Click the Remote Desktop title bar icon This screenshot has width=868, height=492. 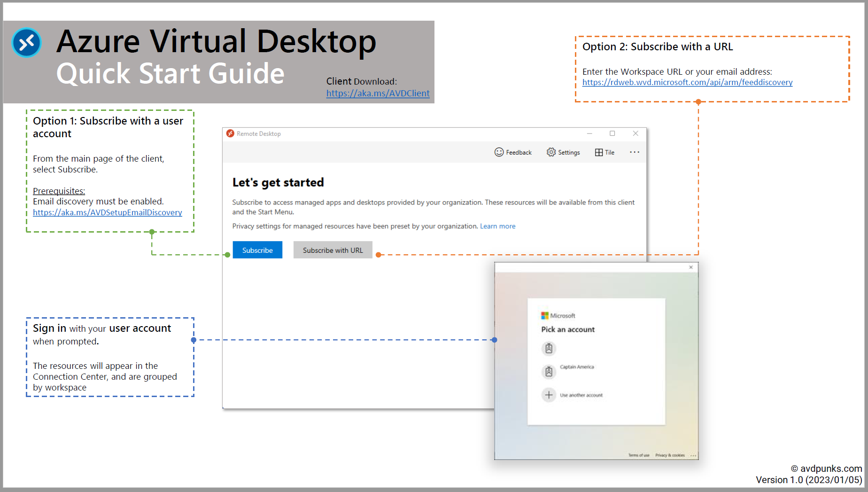pyautogui.click(x=230, y=133)
